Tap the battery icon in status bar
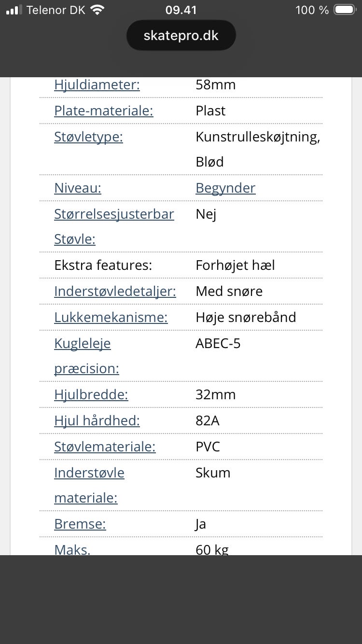 [x=345, y=10]
